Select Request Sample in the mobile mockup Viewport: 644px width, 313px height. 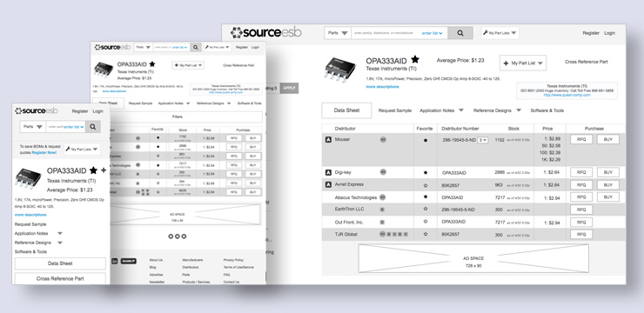pyautogui.click(x=30, y=224)
